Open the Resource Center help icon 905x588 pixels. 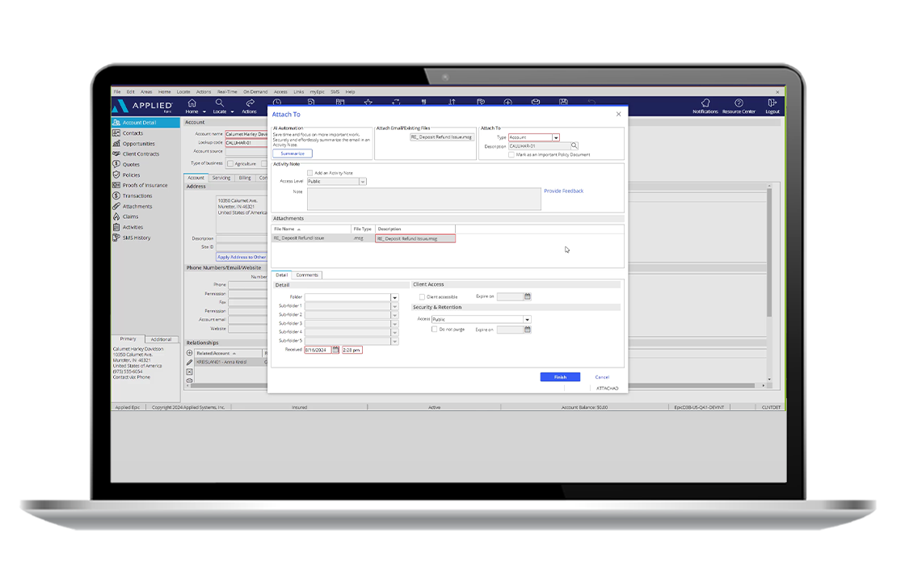[739, 103]
